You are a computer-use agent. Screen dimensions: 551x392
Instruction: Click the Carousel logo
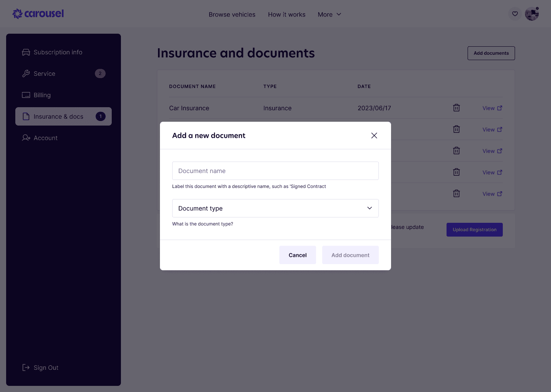[38, 14]
